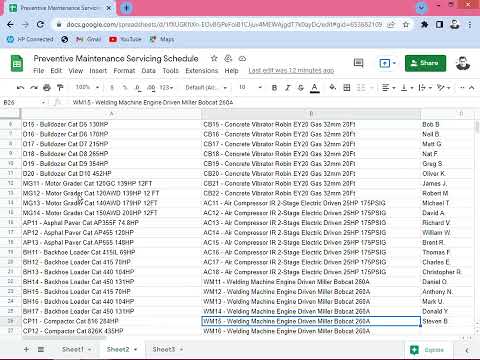
Task: Apply bold formatting
Action: (x=274, y=88)
